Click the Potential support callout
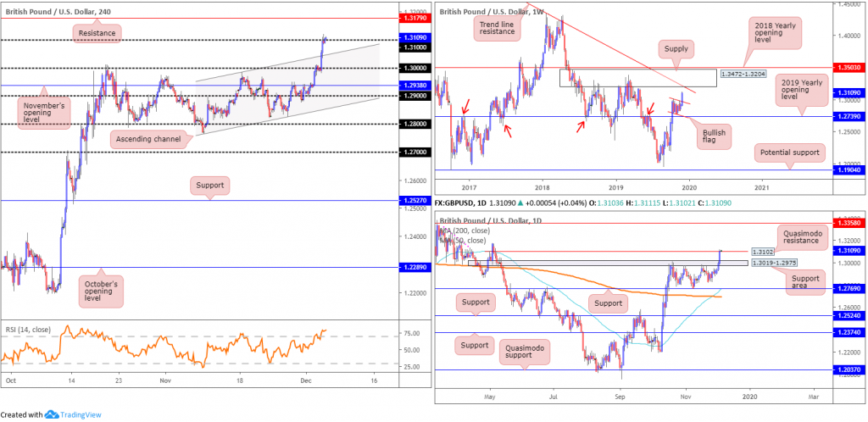Screen dimensions: 868x422 [x=789, y=152]
